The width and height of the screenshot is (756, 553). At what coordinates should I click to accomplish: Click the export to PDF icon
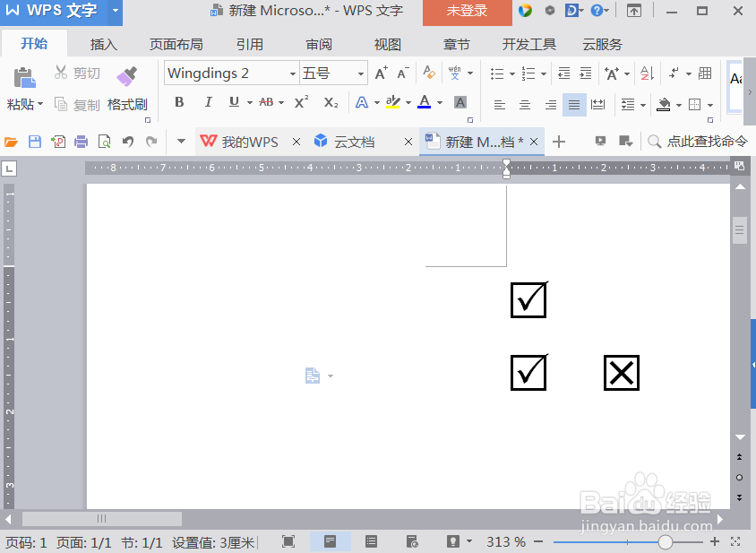58,142
